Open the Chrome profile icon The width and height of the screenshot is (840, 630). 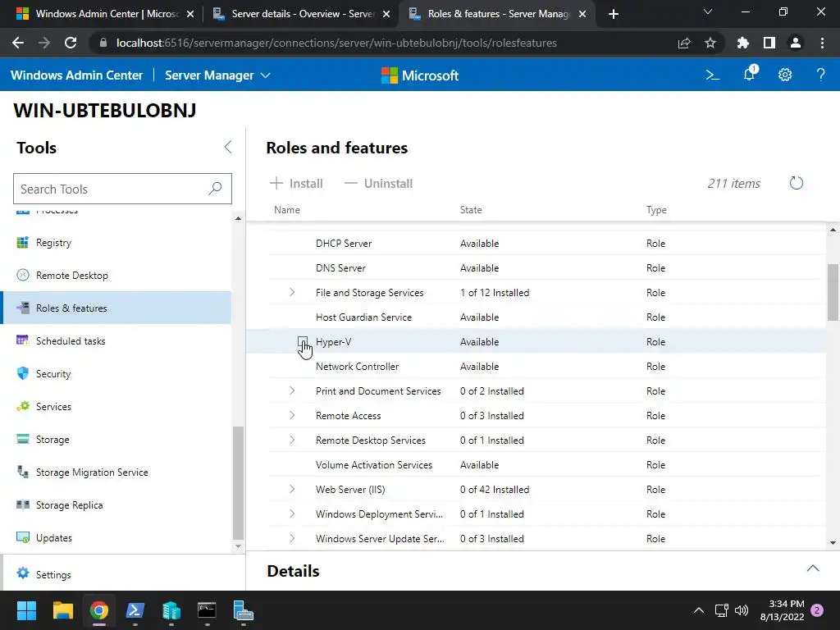[x=796, y=43]
